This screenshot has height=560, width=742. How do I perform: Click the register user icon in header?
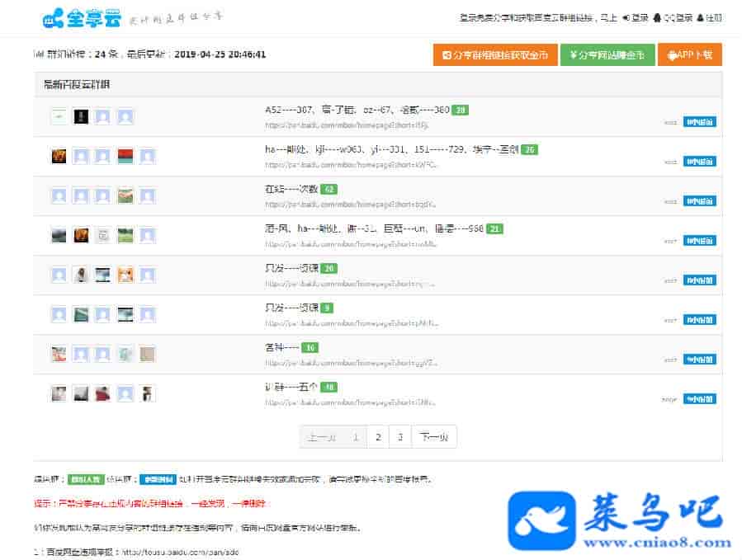pyautogui.click(x=701, y=17)
